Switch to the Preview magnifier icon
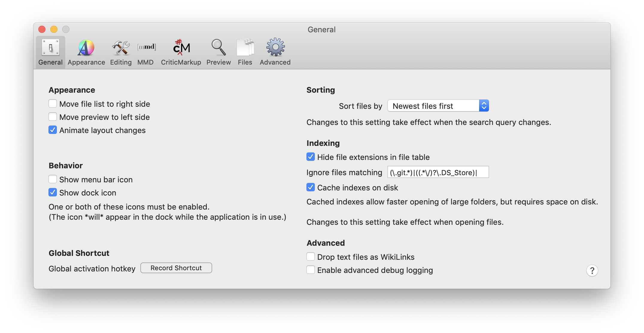This screenshot has width=644, height=333. pos(218,48)
